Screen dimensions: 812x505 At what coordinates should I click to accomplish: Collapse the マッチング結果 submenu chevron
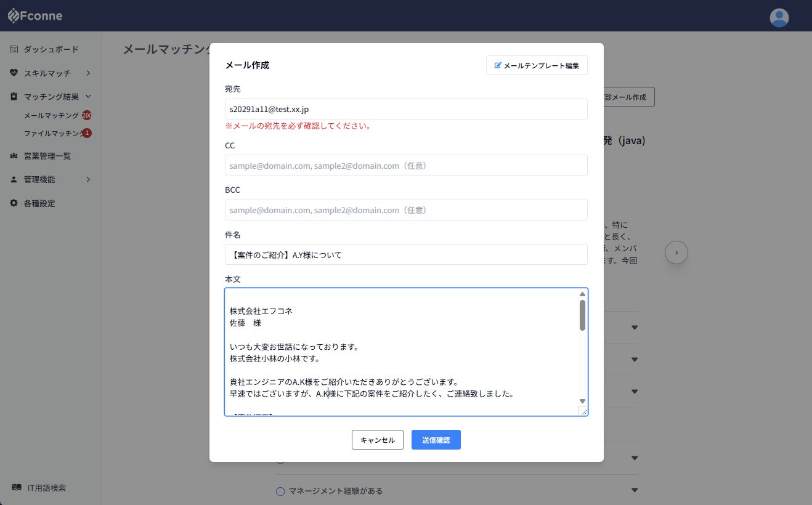(x=88, y=97)
